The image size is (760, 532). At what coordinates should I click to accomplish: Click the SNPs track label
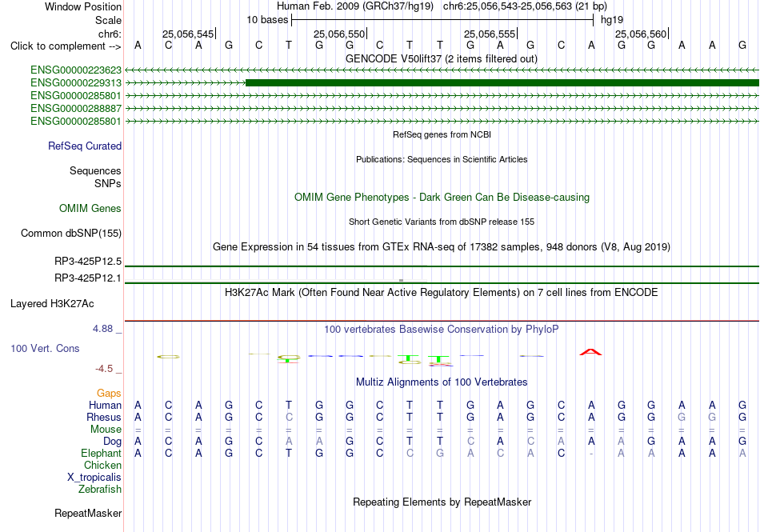[108, 184]
